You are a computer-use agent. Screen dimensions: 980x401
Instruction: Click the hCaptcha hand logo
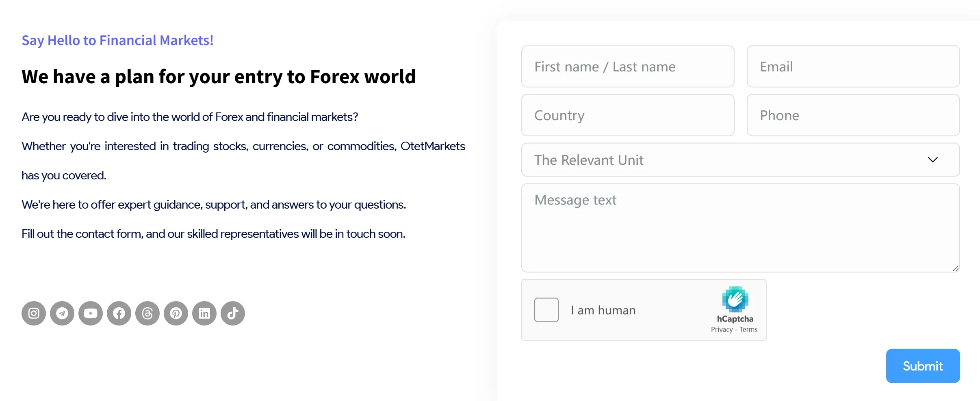pyautogui.click(x=735, y=300)
